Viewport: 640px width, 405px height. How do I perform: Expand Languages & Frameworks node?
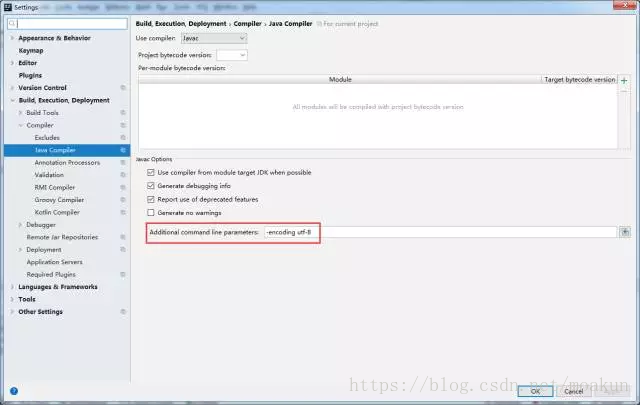pos(12,287)
